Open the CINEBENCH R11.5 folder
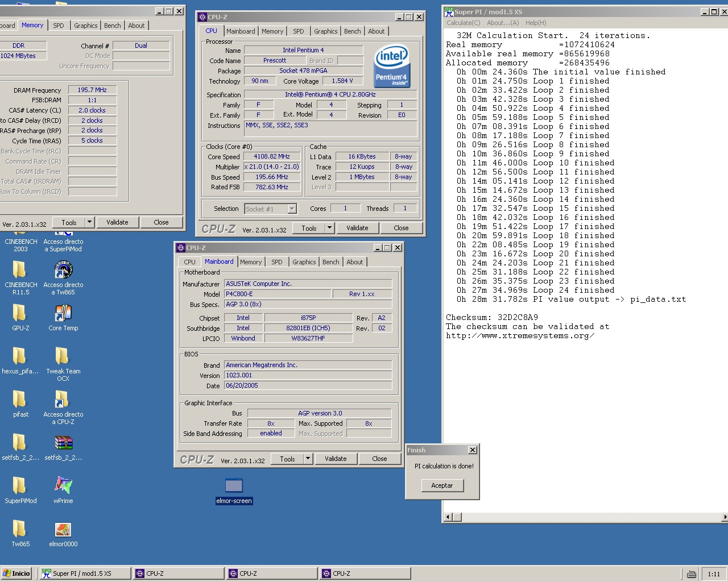 19,269
